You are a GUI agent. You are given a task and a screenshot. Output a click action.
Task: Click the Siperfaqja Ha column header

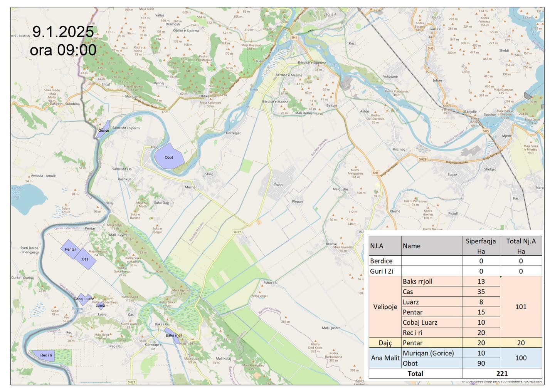[481, 246]
